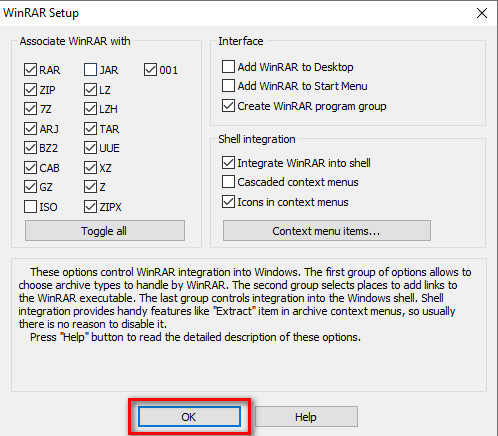
Task: Open Context menu items dialog
Action: coord(327,230)
